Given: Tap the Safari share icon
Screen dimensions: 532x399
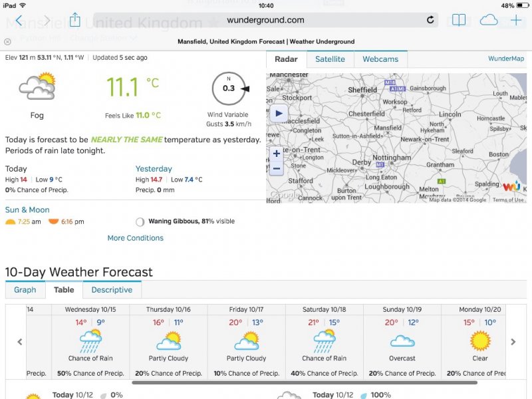Looking at the screenshot, I should 75,20.
